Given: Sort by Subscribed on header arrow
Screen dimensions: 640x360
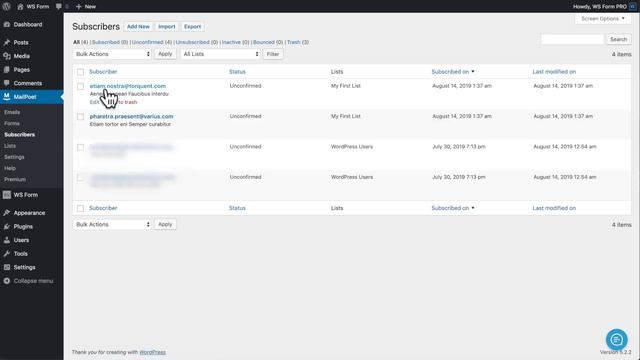Looking at the screenshot, I should tap(473, 72).
